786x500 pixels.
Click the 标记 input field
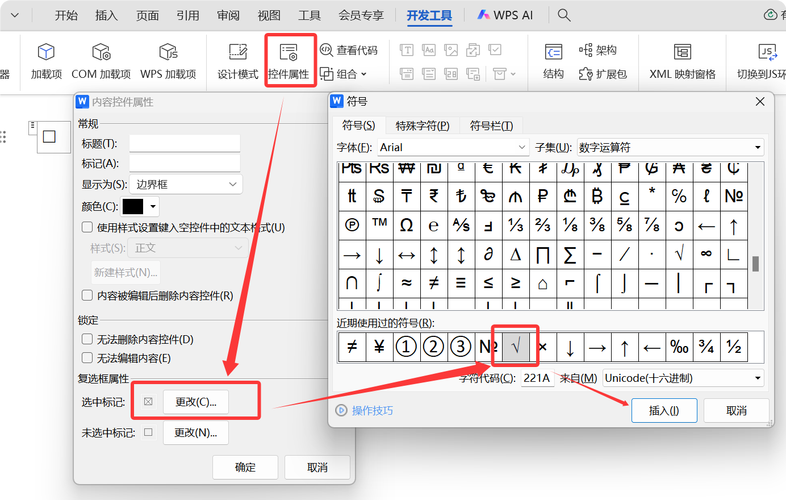(184, 163)
